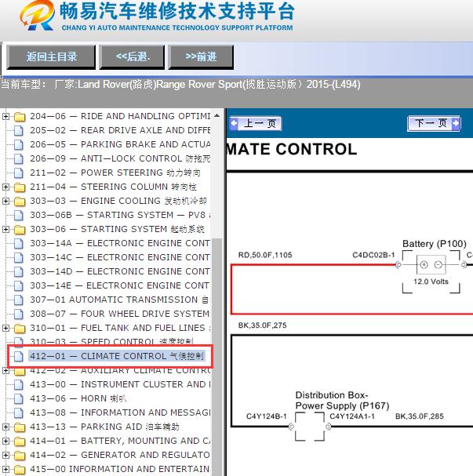Select 307-01 Automatic Transmission entry
Viewport: 473px width, 476px height.
[x=120, y=300]
